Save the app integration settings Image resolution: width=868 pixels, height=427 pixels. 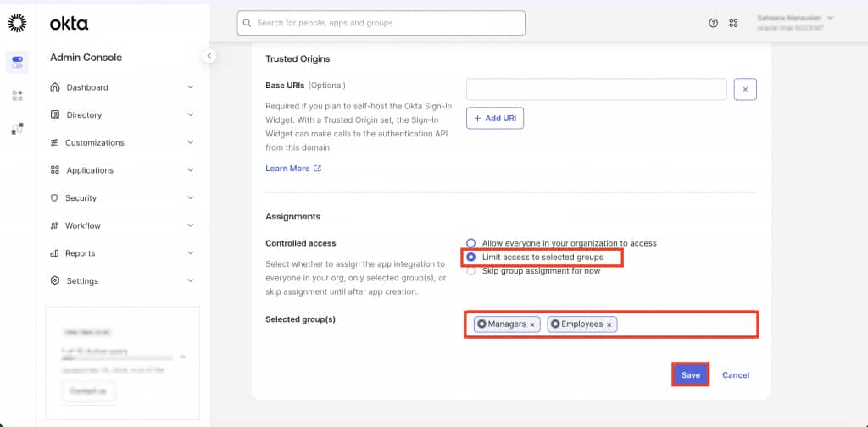690,375
